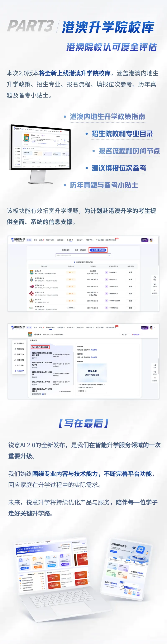Open 志愿填报训练营 in school-list navbar
167x644 pixels.
click(x=111, y=240)
